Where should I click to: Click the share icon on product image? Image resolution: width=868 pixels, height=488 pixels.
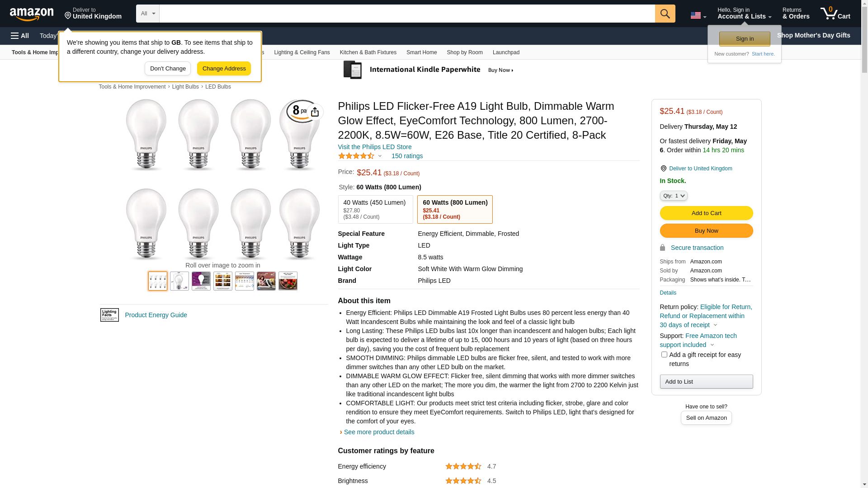(315, 112)
